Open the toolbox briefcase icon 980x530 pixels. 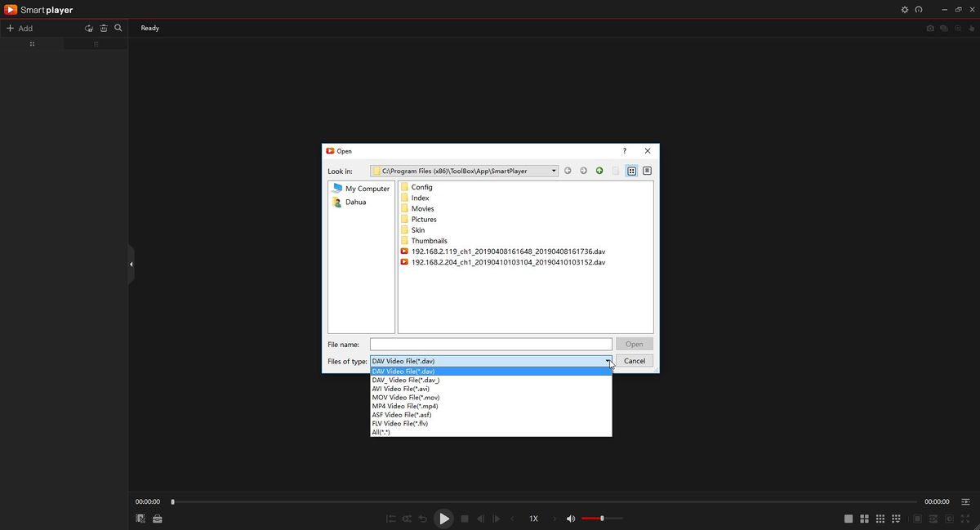(x=158, y=519)
